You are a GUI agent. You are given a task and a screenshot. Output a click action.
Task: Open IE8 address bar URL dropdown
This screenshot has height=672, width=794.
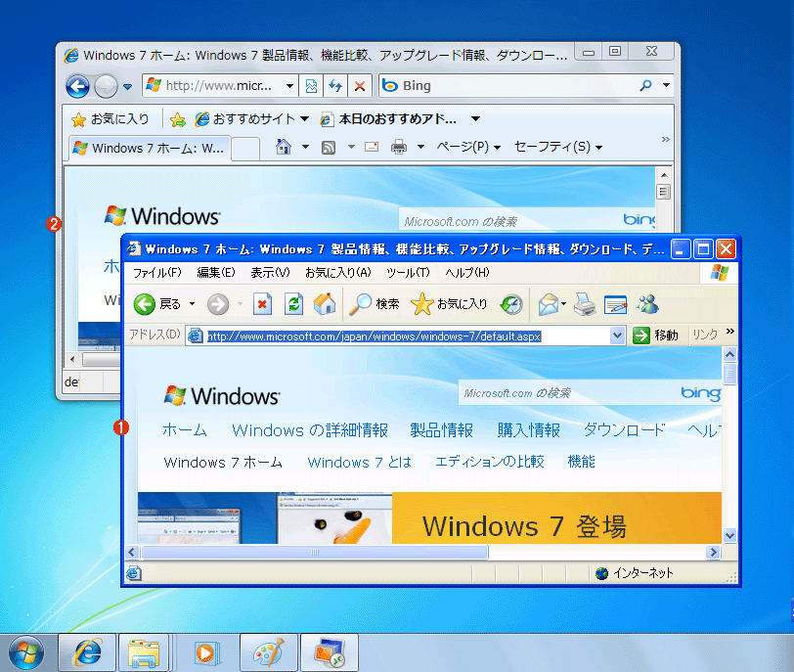tap(289, 86)
